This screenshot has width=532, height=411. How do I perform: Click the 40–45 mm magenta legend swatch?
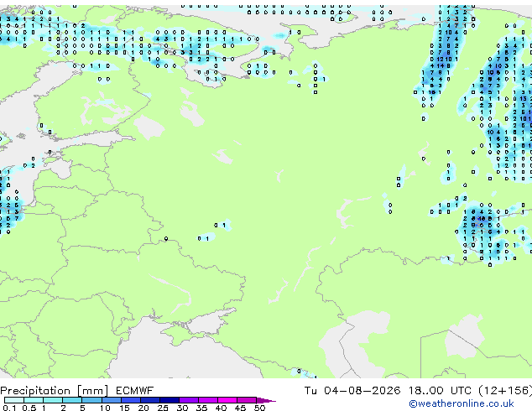[227, 400]
